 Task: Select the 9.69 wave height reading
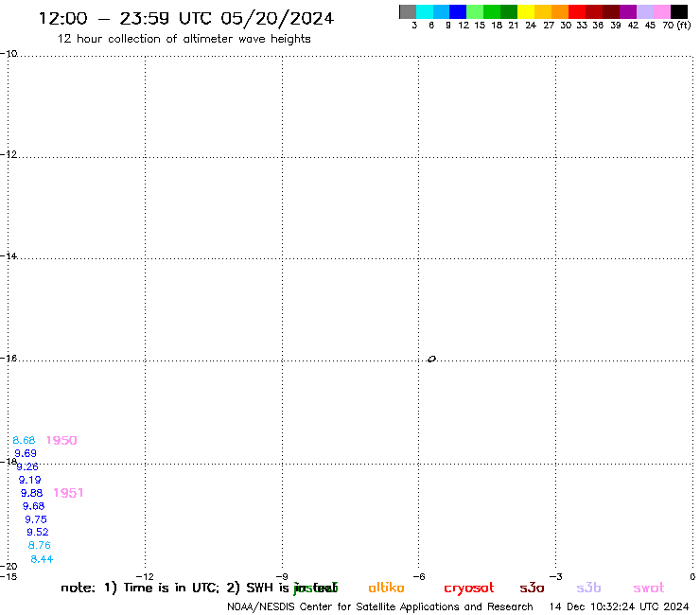point(26,453)
